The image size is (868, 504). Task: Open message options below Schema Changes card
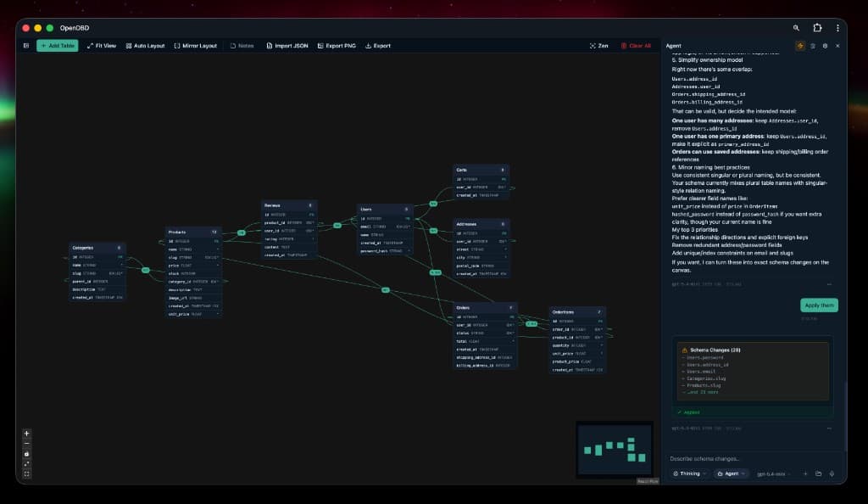click(x=829, y=428)
